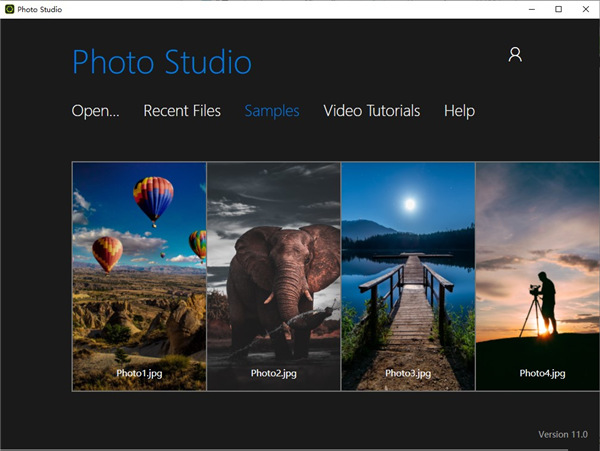This screenshot has width=600, height=451.
Task: Click the large Photo Studio heading
Action: pyautogui.click(x=162, y=63)
